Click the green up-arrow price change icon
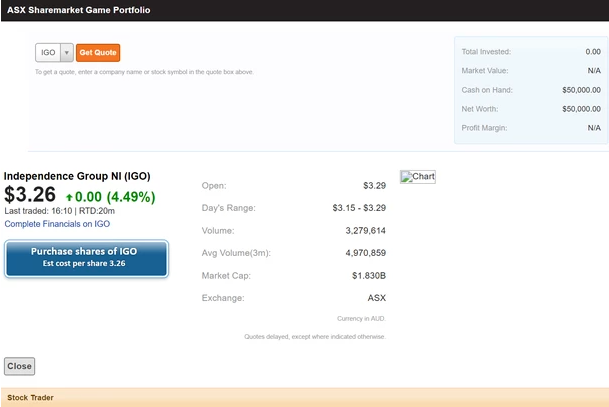This screenshot has width=609, height=407. (69, 197)
